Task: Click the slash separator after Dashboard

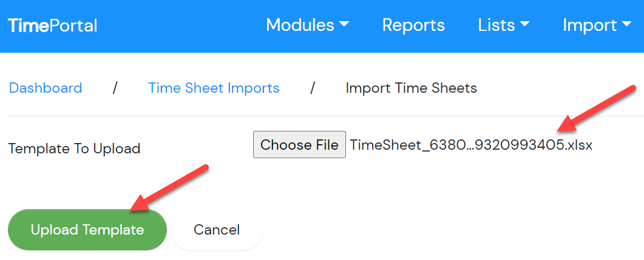Action: point(115,88)
